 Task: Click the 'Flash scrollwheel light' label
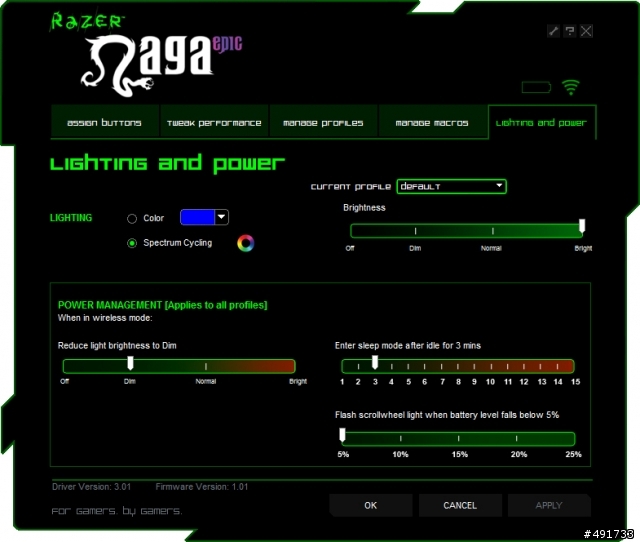coord(447,415)
